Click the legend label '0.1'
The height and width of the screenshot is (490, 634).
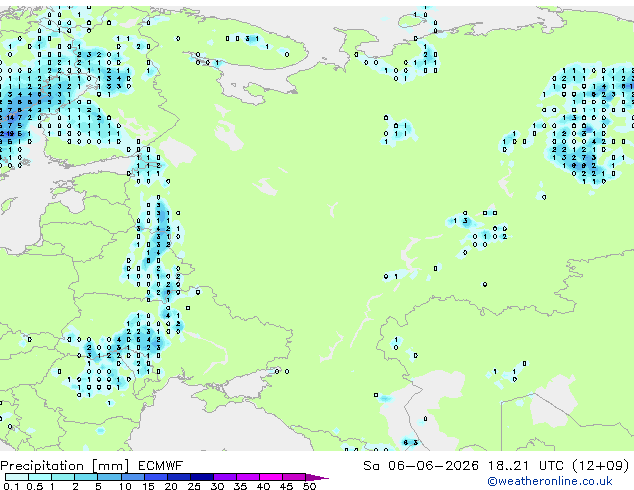[11, 486]
